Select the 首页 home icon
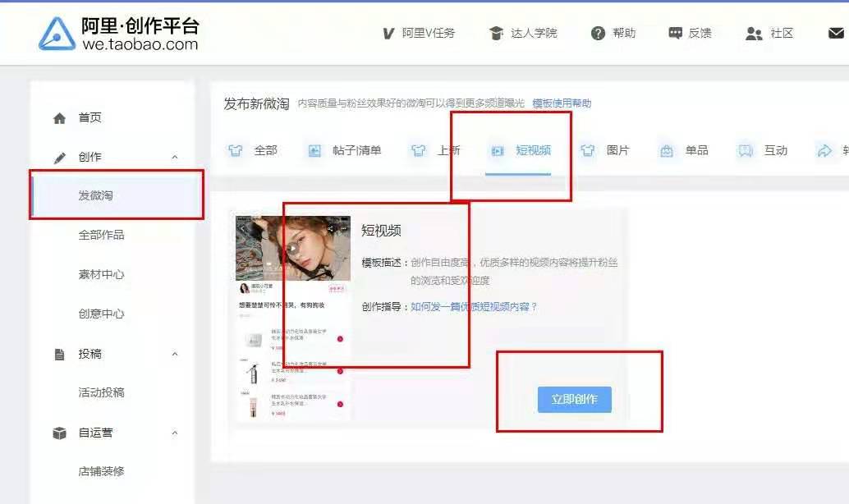 point(59,117)
